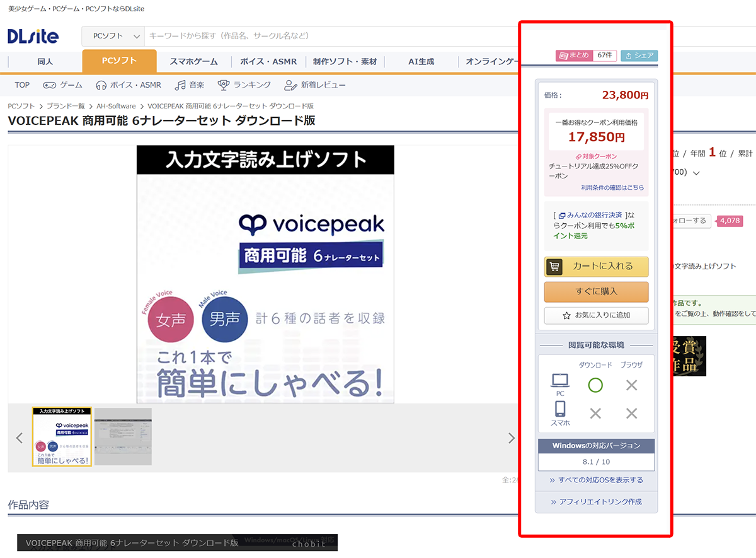756x558 pixels.
Task: Click the trophy icon for ランキング
Action: click(x=224, y=85)
